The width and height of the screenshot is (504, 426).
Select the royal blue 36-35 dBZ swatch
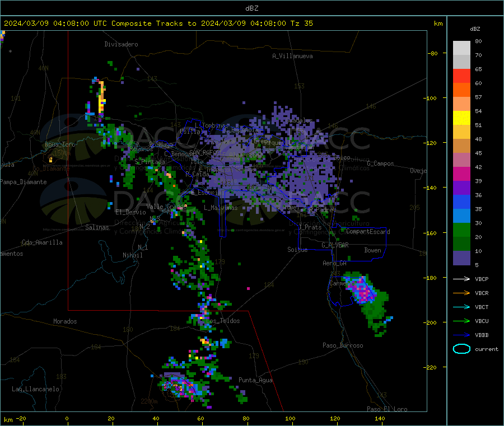click(461, 202)
